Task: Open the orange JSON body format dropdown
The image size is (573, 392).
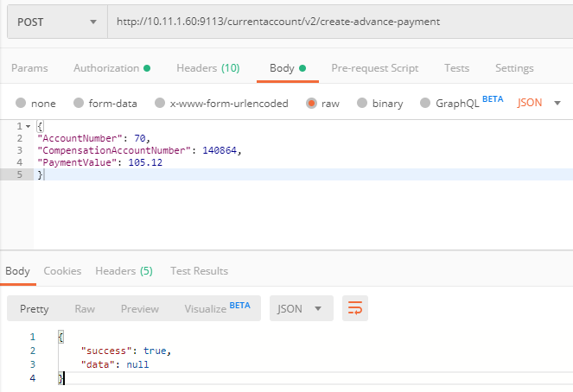Action: coord(538,103)
